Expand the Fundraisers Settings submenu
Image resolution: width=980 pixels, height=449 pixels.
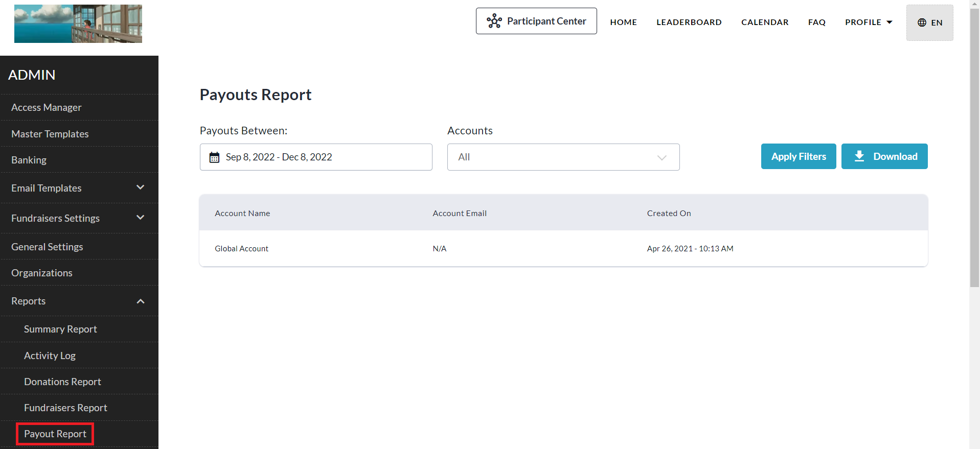pos(140,218)
